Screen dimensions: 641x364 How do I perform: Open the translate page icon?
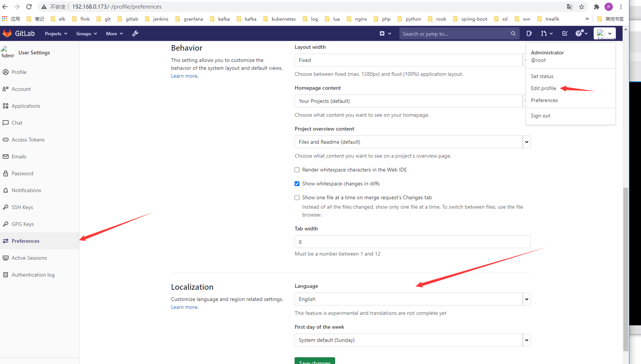[570, 7]
